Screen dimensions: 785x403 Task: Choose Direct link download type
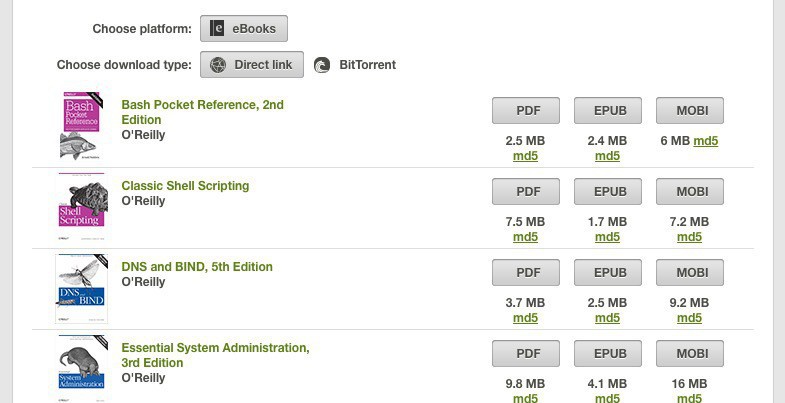coord(252,65)
